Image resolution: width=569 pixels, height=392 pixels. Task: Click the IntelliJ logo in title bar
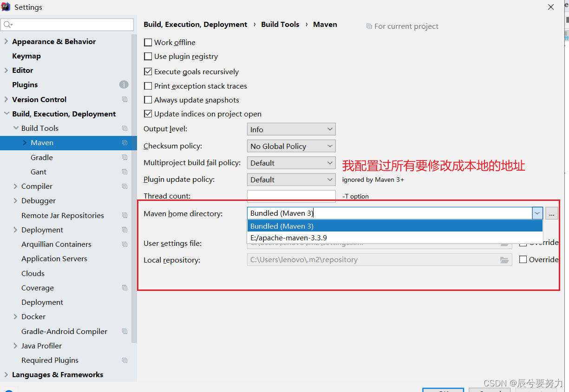[6, 7]
